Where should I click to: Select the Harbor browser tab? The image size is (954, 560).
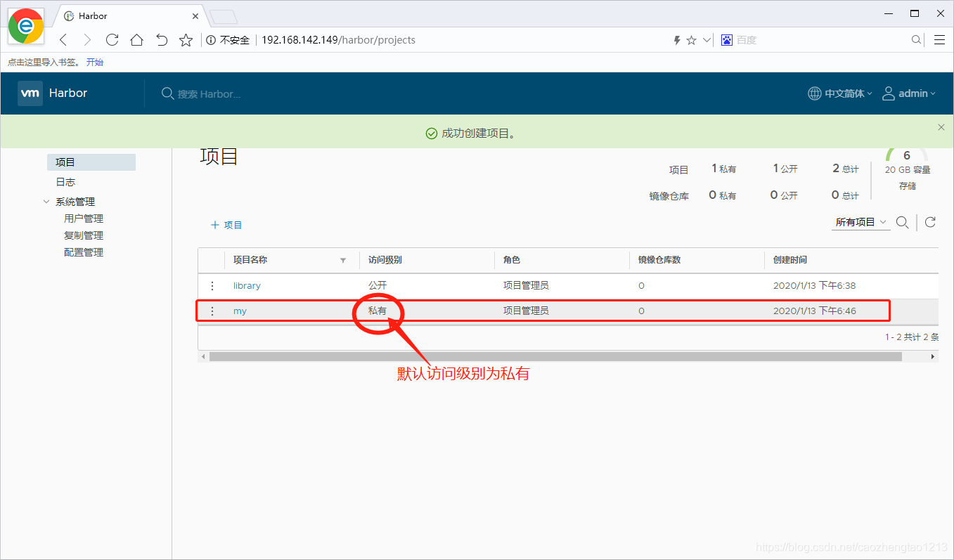[x=130, y=15]
